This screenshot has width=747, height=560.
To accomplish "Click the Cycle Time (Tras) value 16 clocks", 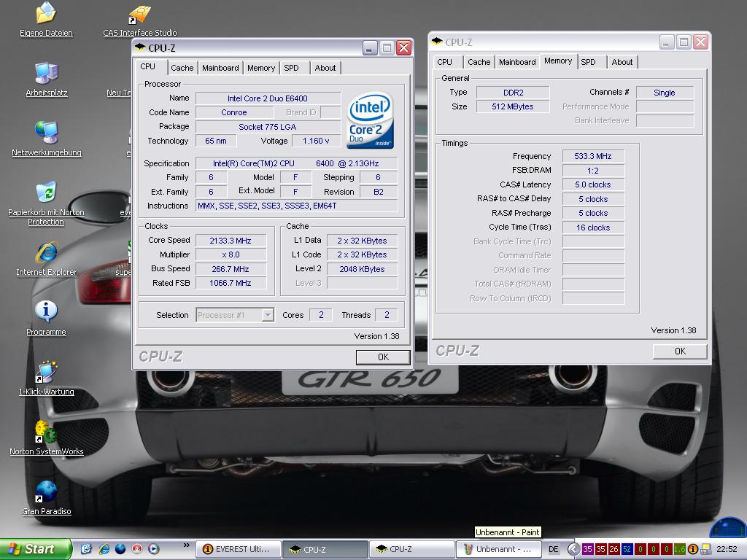I will tap(593, 227).
